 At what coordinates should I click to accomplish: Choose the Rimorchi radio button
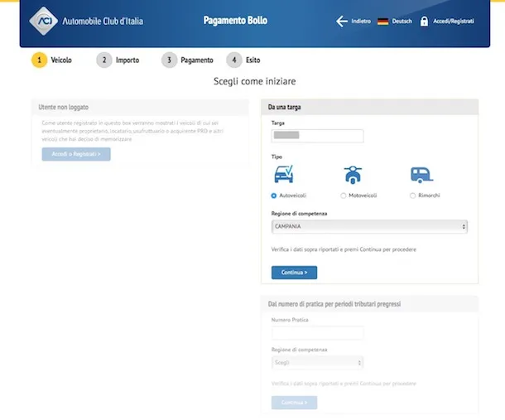[x=412, y=196]
